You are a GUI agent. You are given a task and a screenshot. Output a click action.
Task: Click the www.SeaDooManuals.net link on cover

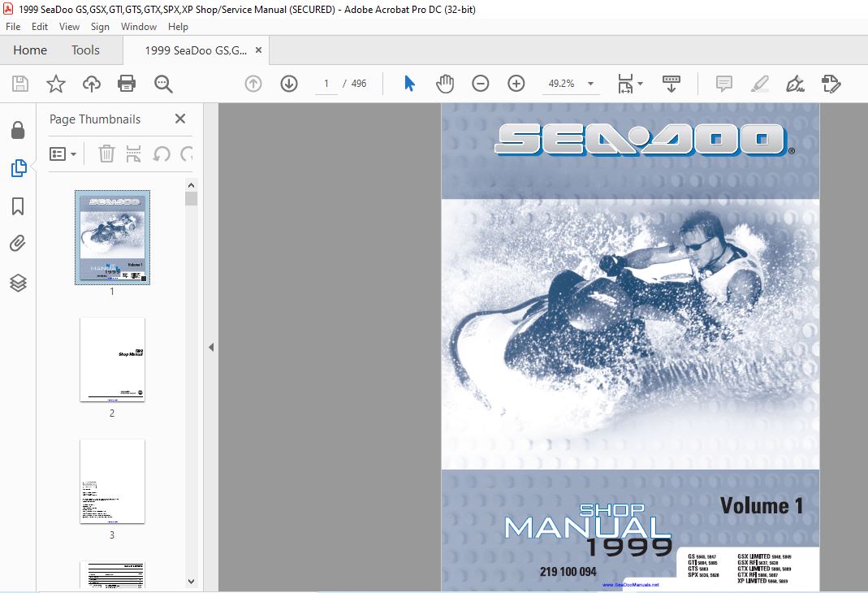click(x=631, y=585)
